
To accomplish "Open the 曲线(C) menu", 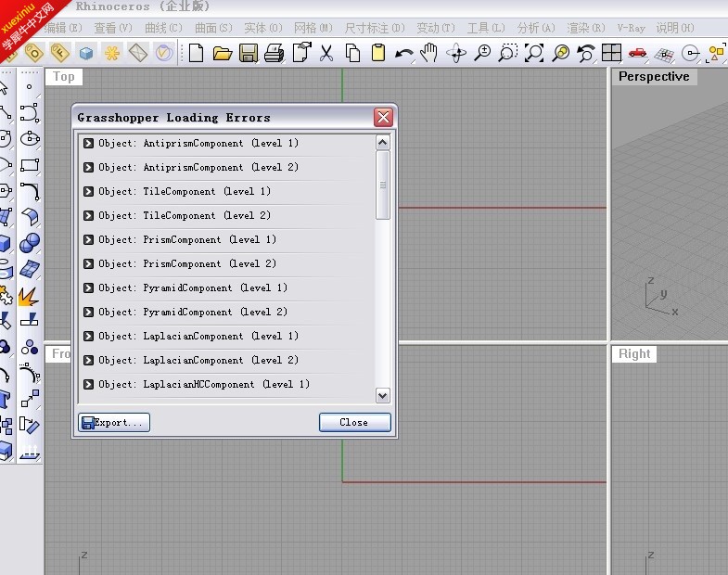I will pyautogui.click(x=163, y=28).
